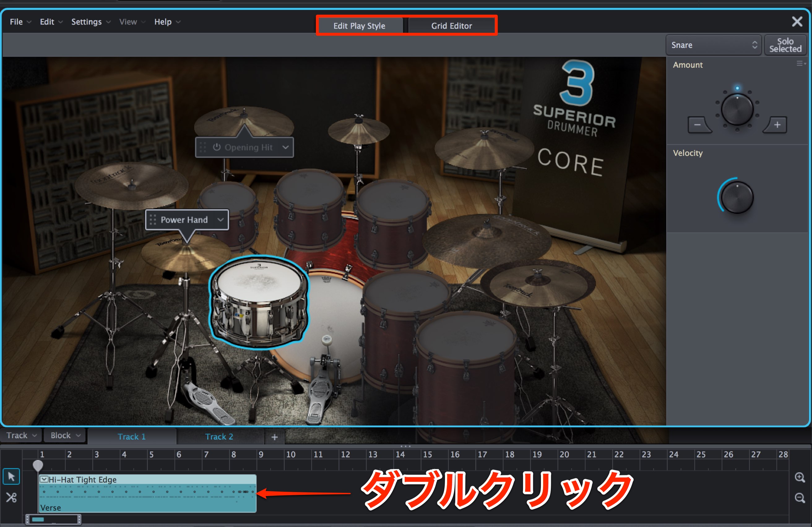Select the scissors cut tool
This screenshot has height=527, width=812.
(11, 497)
